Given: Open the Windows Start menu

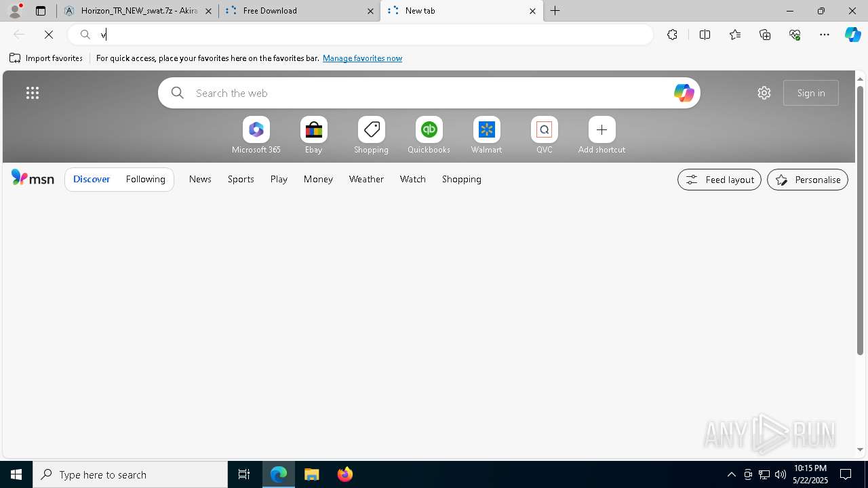Looking at the screenshot, I should [x=16, y=474].
